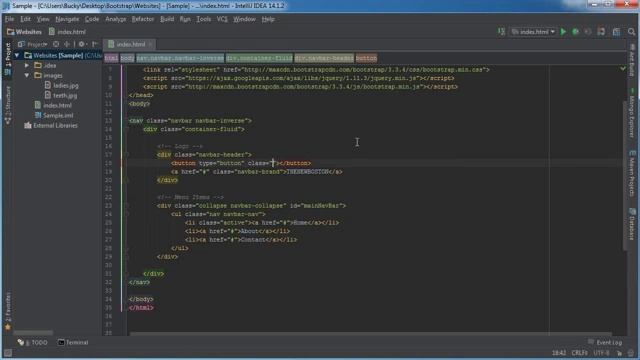The image size is (640, 360).
Task: Select External Libraries in project tree
Action: point(51,126)
